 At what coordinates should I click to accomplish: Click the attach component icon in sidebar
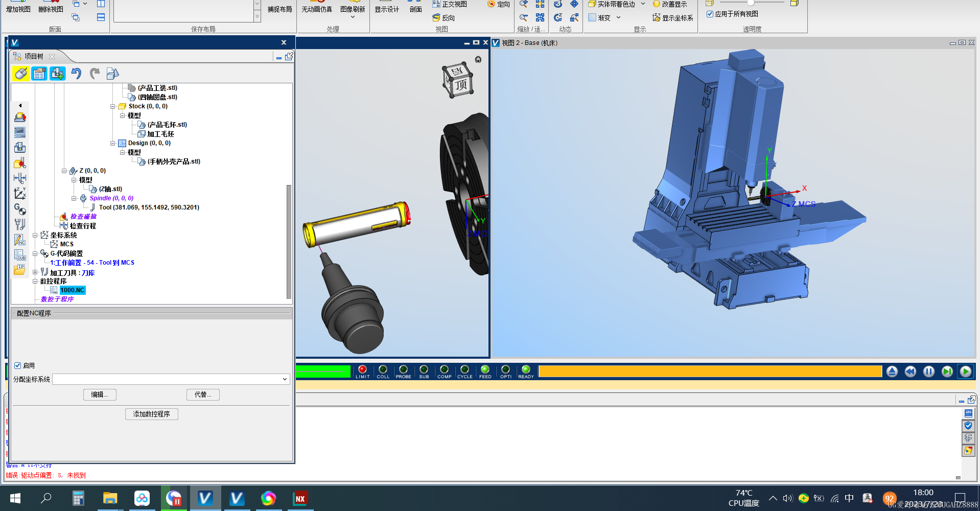tap(20, 148)
